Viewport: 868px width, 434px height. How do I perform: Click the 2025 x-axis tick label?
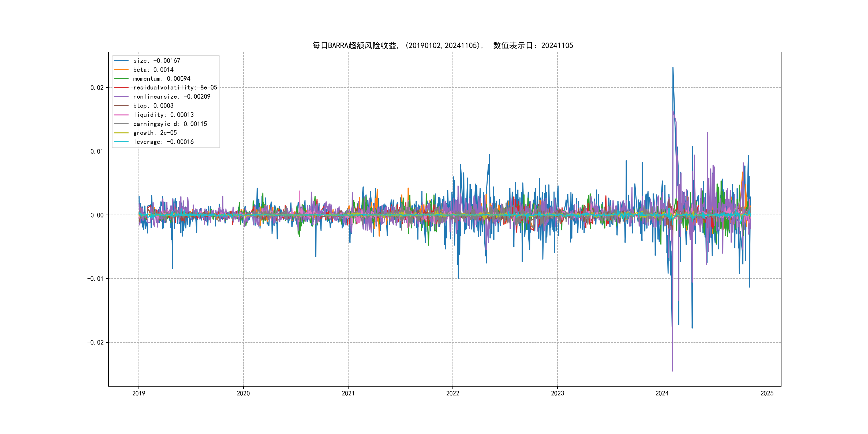(x=767, y=393)
